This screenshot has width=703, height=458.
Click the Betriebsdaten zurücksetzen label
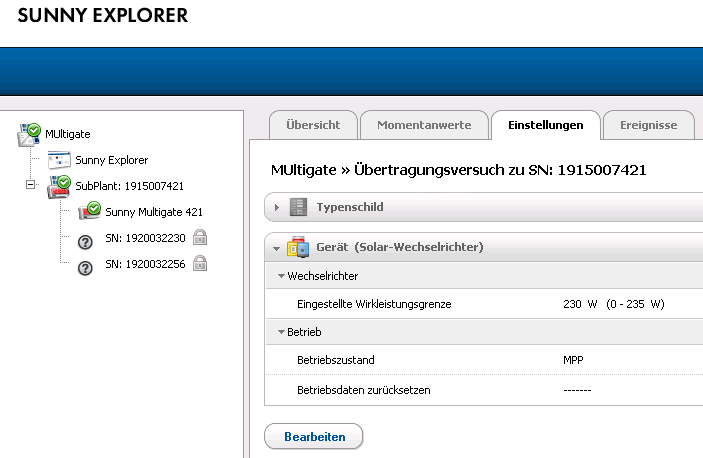(364, 390)
